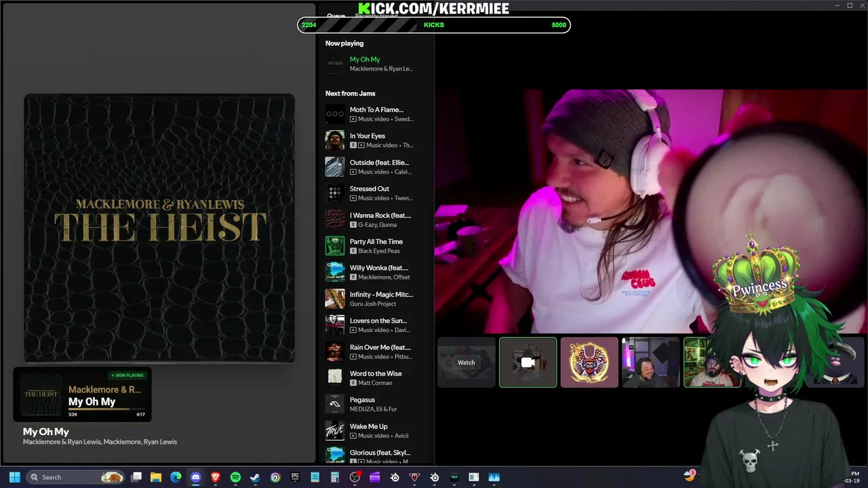Click the Watch stream button

tap(467, 363)
